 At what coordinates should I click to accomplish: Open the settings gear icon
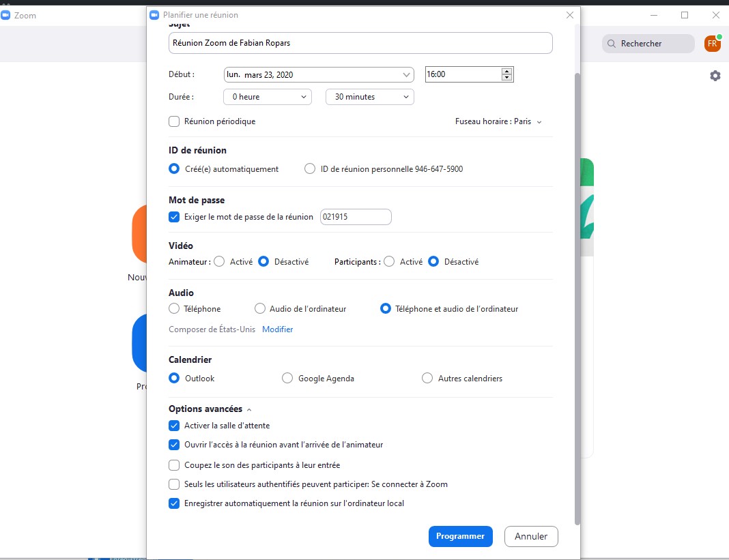coord(715,76)
